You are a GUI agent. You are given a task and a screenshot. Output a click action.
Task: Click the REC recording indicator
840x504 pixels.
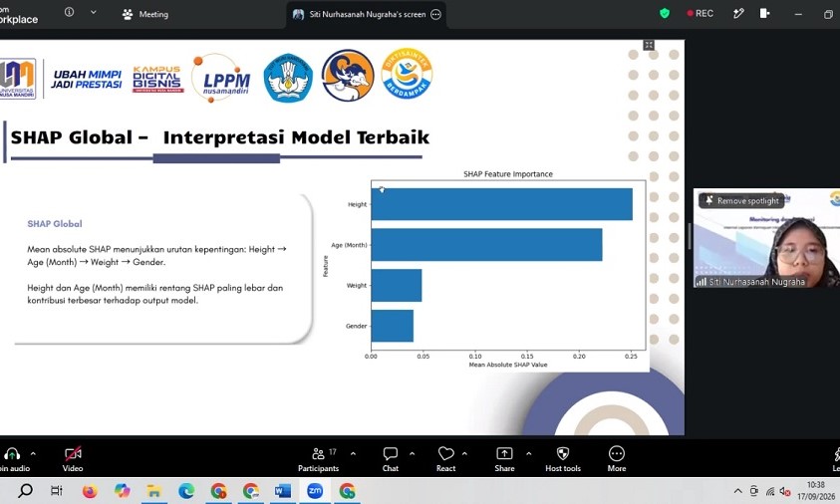click(700, 13)
